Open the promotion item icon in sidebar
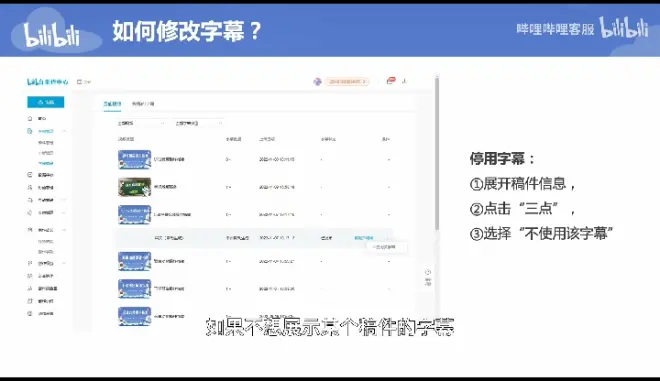This screenshot has height=381, width=660. pyautogui.click(x=29, y=276)
